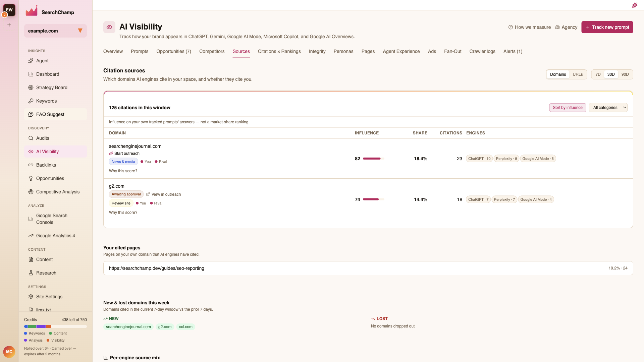644x362 pixels.
Task: Click the Keywords key icon
Action: coord(31,101)
